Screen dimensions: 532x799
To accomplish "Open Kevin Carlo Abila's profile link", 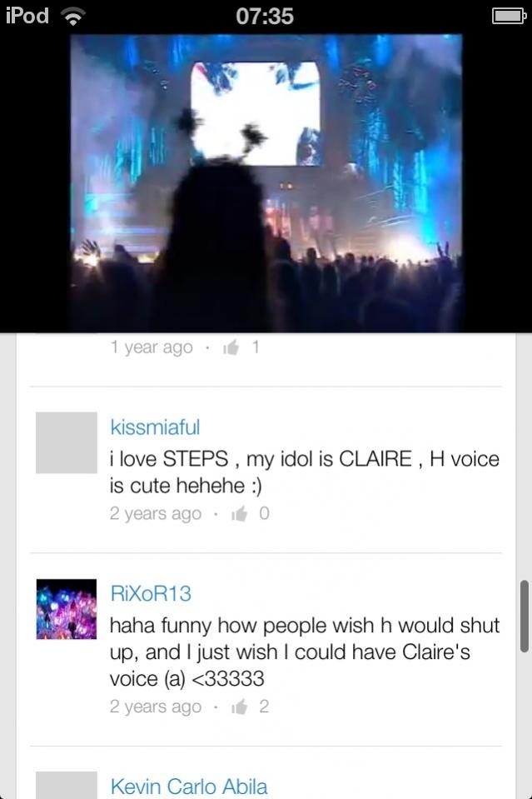I will pos(189,787).
